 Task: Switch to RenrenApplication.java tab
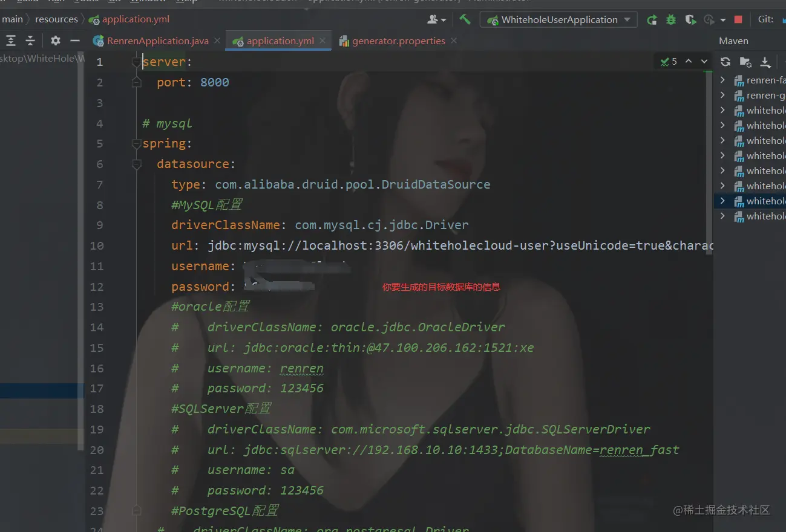click(157, 41)
